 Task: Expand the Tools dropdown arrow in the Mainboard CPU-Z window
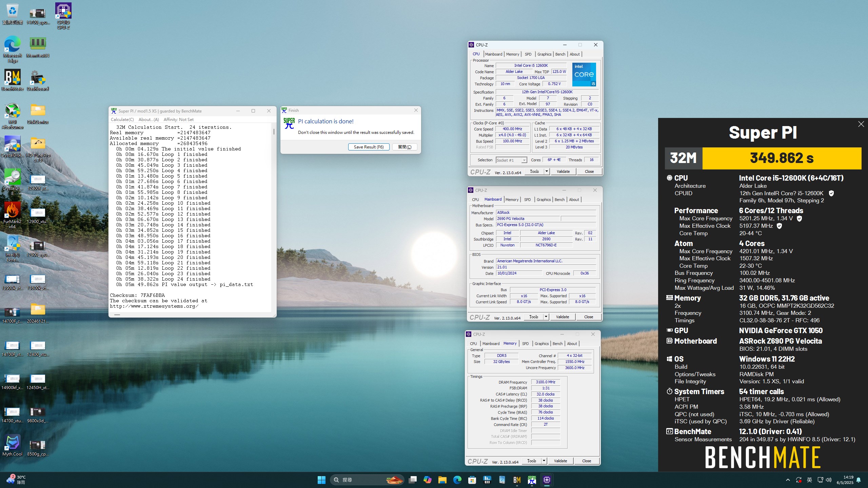[546, 317]
